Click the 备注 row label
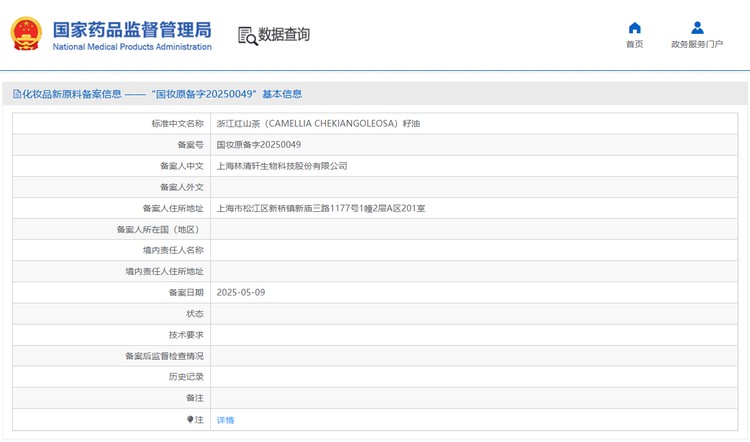The height and width of the screenshot is (442, 750). pyautogui.click(x=195, y=398)
